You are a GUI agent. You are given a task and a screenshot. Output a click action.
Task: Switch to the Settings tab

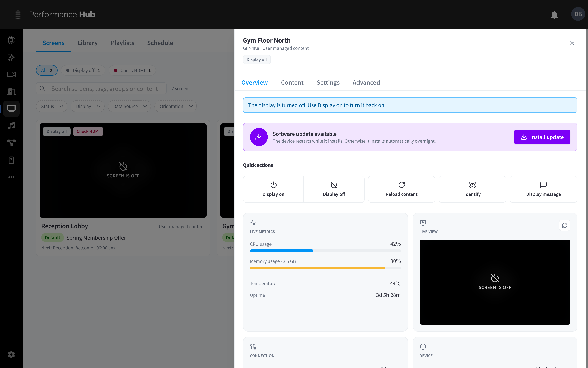pos(328,83)
